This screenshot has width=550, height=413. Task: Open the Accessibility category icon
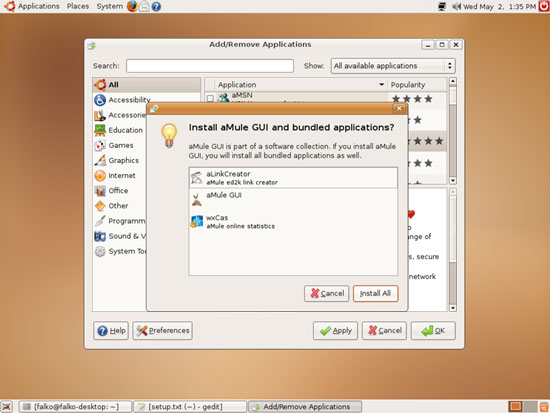pyautogui.click(x=100, y=100)
